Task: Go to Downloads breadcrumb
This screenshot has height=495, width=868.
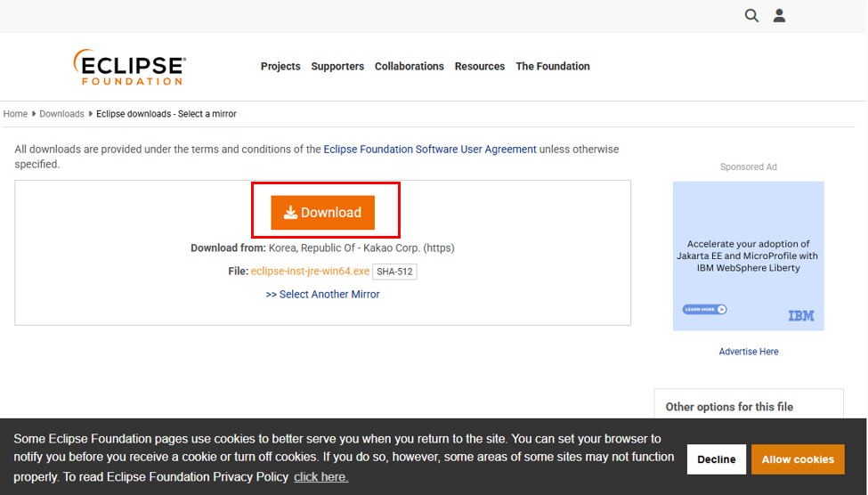Action: [x=61, y=113]
